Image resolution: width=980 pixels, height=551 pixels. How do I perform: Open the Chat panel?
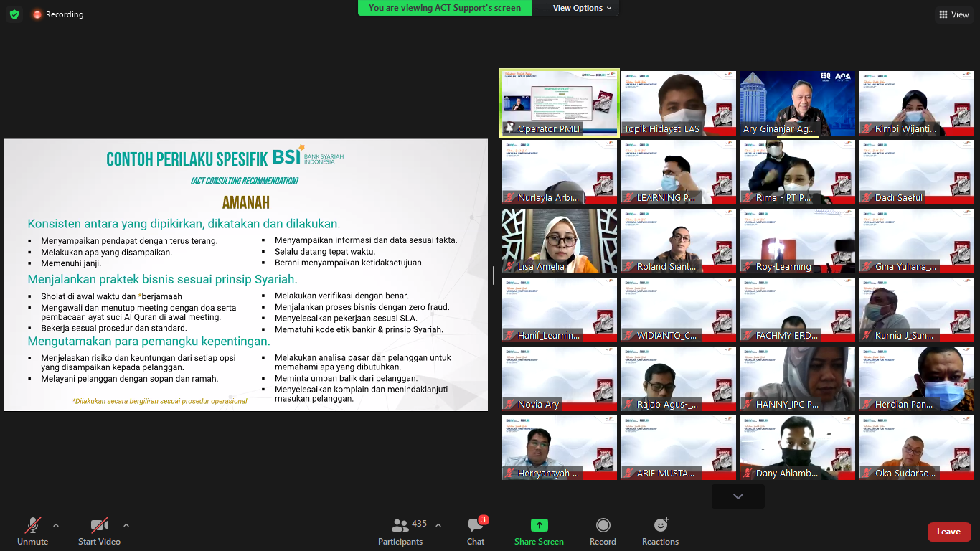tap(476, 532)
